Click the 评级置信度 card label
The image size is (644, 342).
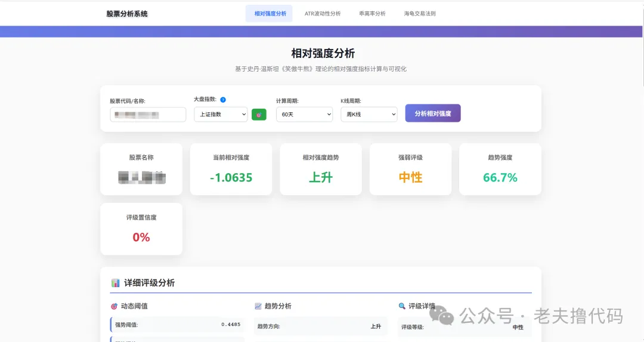pos(141,217)
